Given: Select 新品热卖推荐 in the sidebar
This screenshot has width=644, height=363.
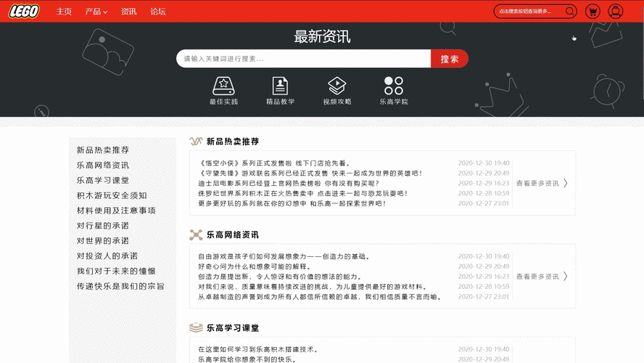Looking at the screenshot, I should pyautogui.click(x=103, y=150).
